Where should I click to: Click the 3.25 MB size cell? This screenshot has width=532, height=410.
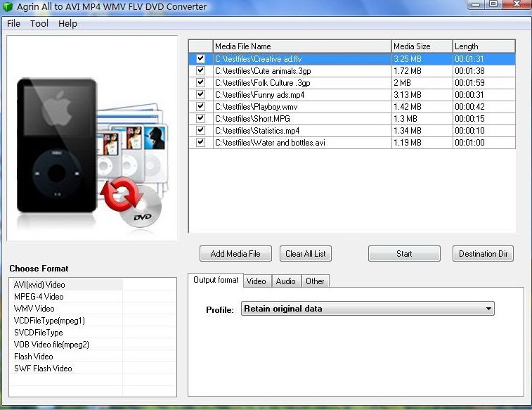pyautogui.click(x=422, y=58)
